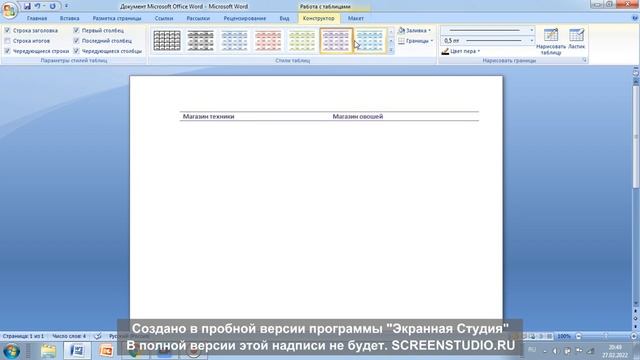This screenshot has width=640, height=360.
Task: Click the taskbar clock showing the date
Action: click(615, 351)
